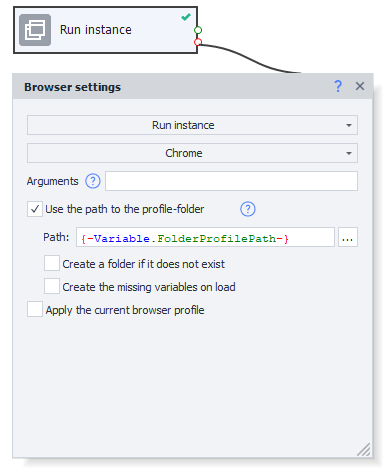Enable Create a folder if it does not exist
Image resolution: width=390 pixels, height=472 pixels.
pos(52,263)
